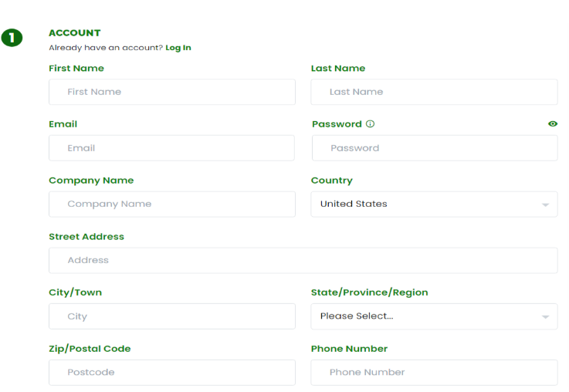Click the Company Name label

(91, 181)
